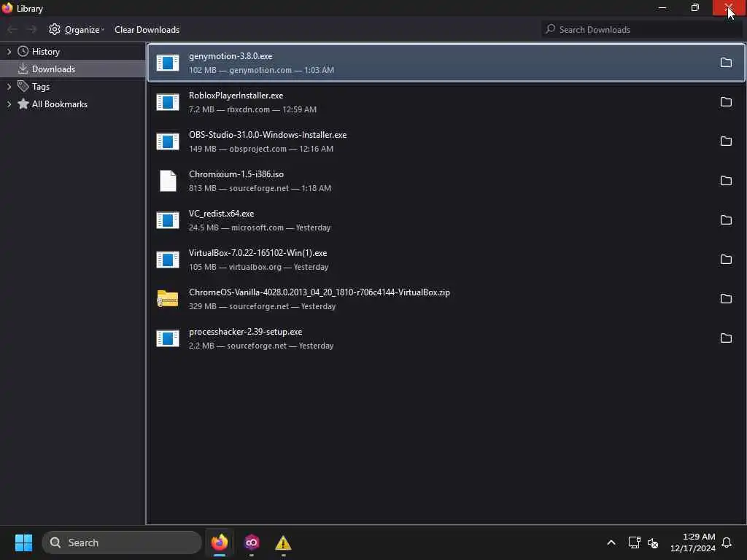Open the taskbar clock and date

[692, 542]
